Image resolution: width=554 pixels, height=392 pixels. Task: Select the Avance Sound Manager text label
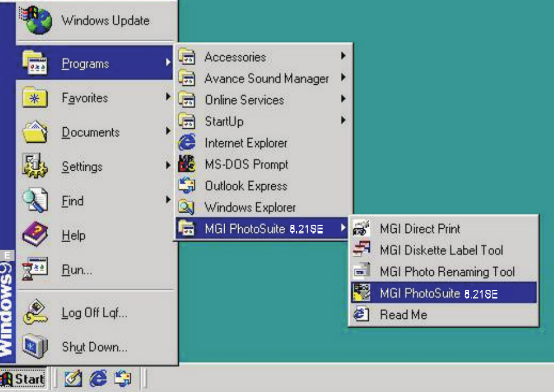coord(267,78)
